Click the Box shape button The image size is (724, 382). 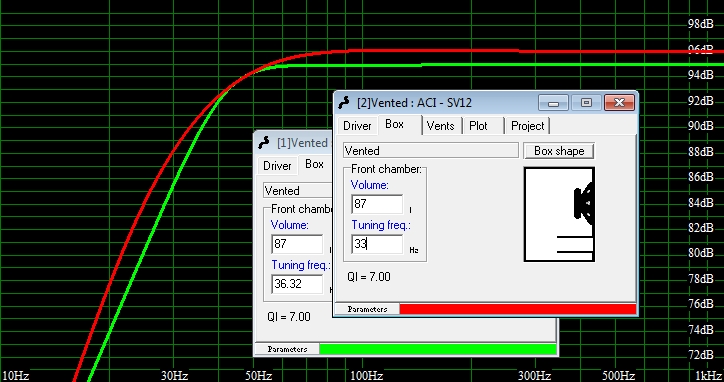tap(559, 151)
